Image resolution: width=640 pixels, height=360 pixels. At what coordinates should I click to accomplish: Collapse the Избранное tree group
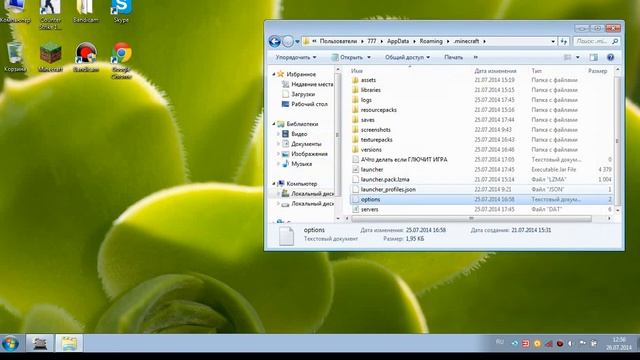[x=274, y=74]
